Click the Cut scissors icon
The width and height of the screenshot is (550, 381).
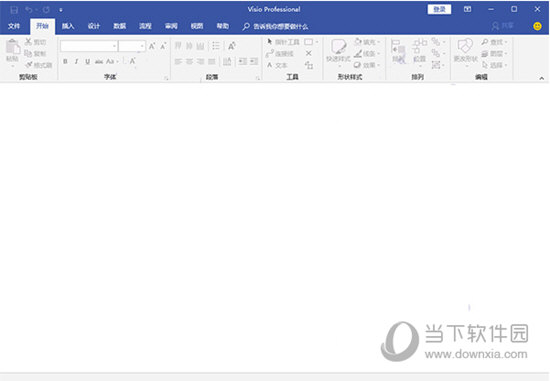tap(28, 42)
